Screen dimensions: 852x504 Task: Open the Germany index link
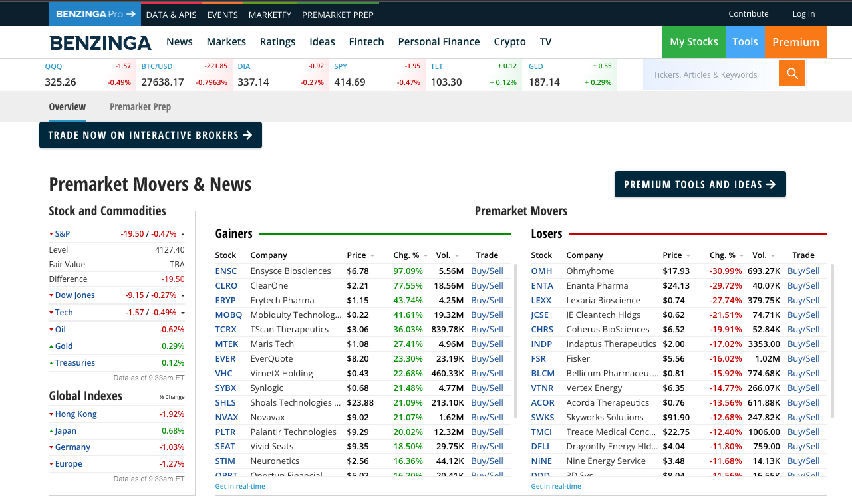pyautogui.click(x=72, y=447)
